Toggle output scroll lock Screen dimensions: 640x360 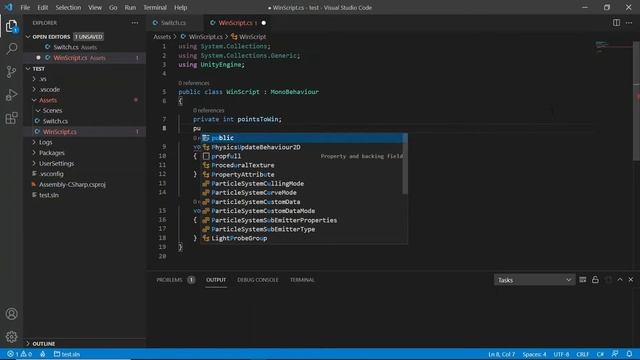(595, 280)
